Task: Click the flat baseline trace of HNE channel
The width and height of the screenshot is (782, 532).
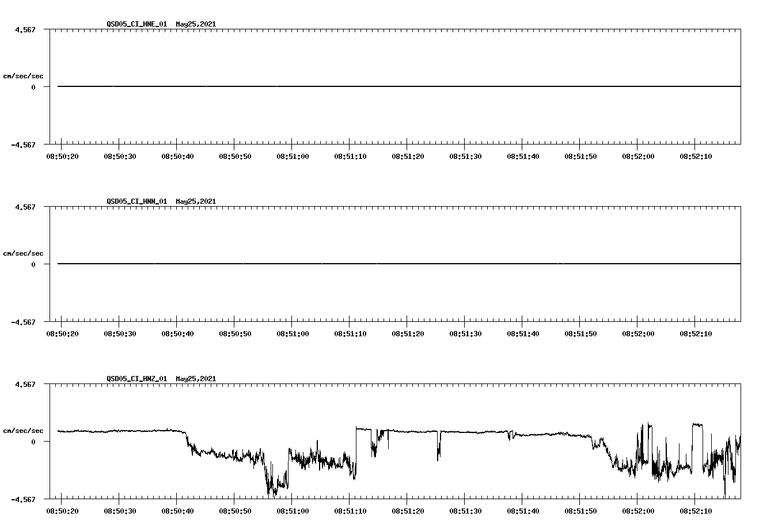Action: (346, 86)
